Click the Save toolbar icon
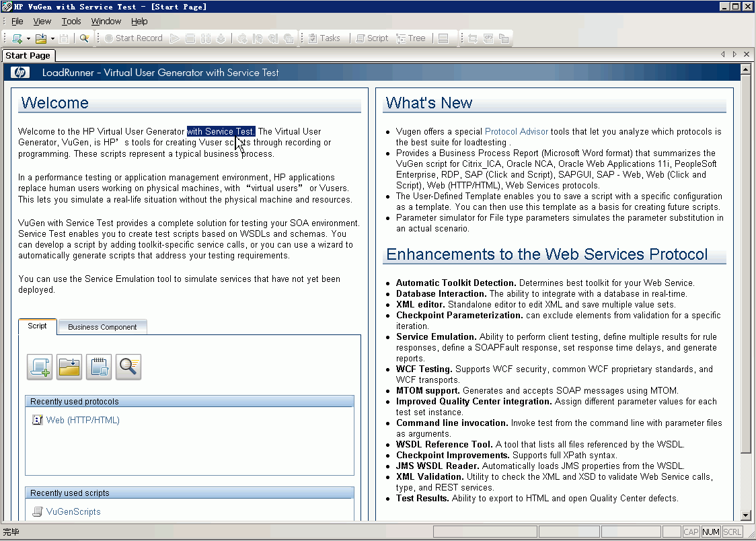The image size is (756, 541). click(64, 38)
